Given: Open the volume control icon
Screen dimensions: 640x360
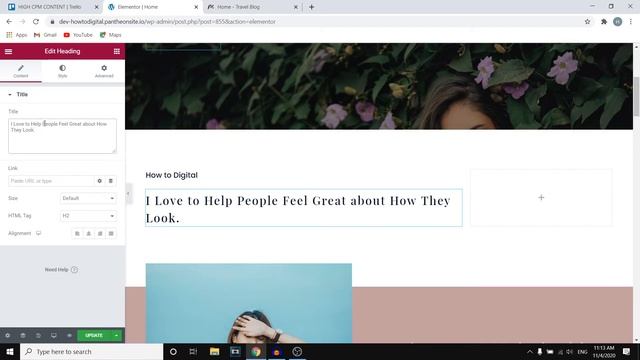Looking at the screenshot, I should point(570,351).
